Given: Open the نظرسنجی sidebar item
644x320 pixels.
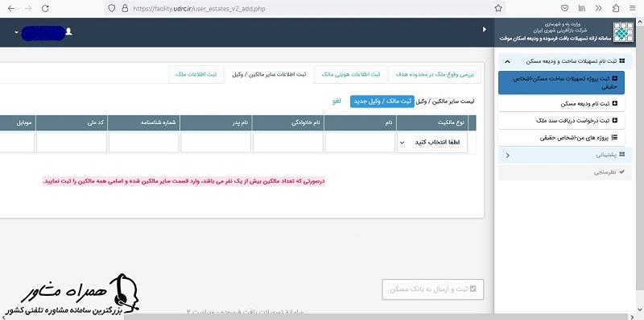Looking at the screenshot, I should 565,172.
